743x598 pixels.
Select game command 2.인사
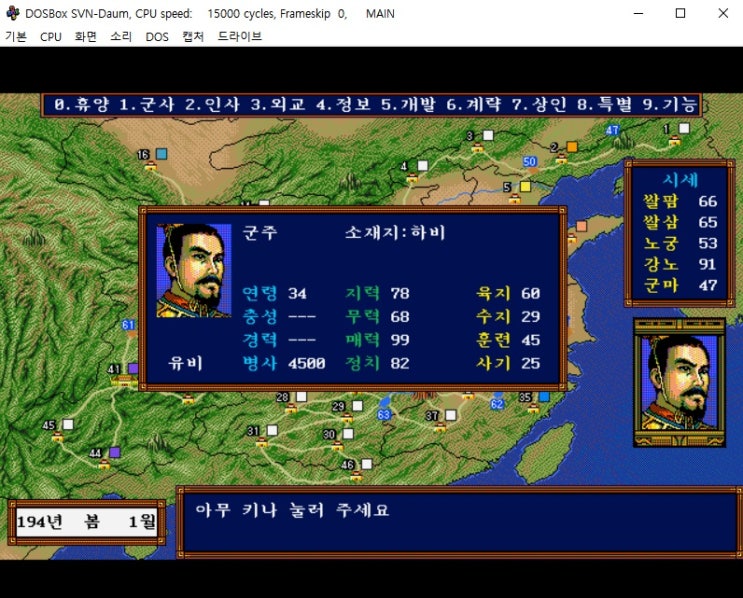coord(212,105)
